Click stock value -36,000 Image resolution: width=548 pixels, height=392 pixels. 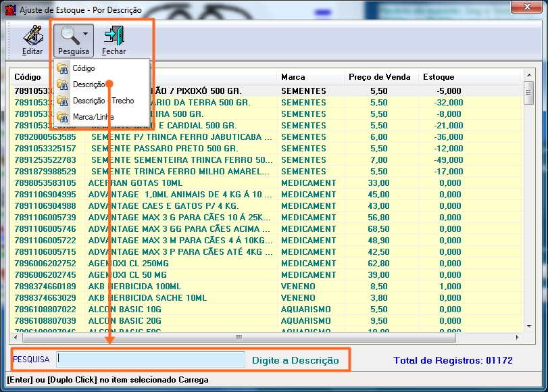449,137
